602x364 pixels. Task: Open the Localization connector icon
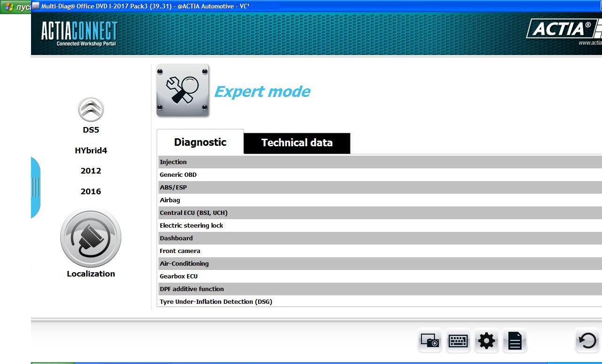point(91,238)
